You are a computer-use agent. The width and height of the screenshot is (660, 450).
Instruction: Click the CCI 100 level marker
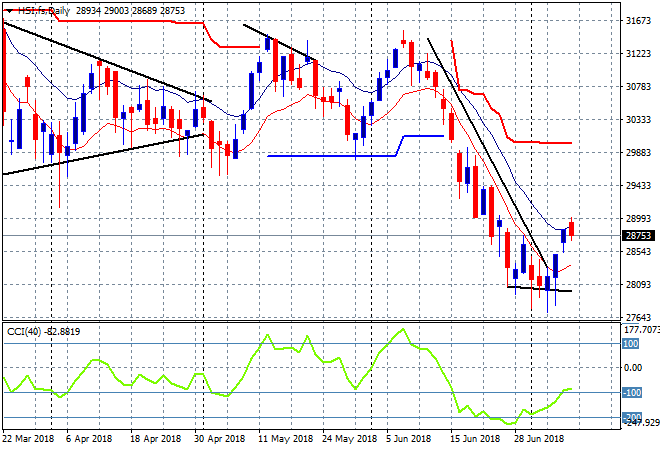[631, 344]
